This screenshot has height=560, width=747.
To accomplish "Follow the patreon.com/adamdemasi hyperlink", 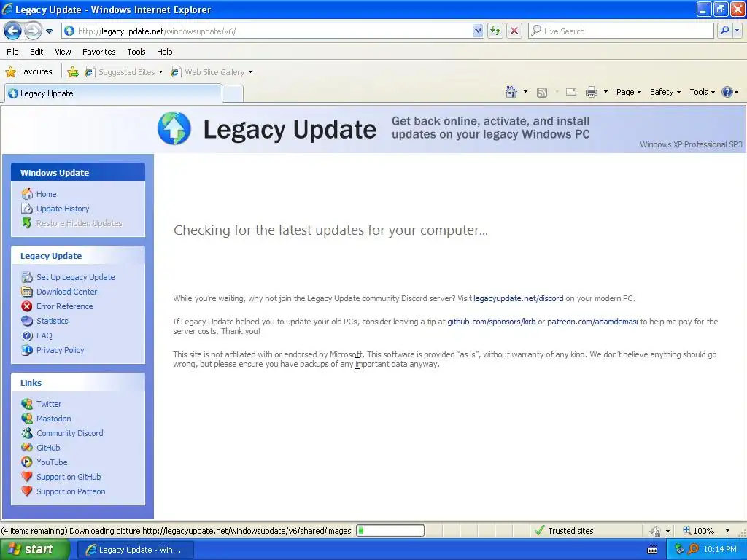I will [x=592, y=322].
